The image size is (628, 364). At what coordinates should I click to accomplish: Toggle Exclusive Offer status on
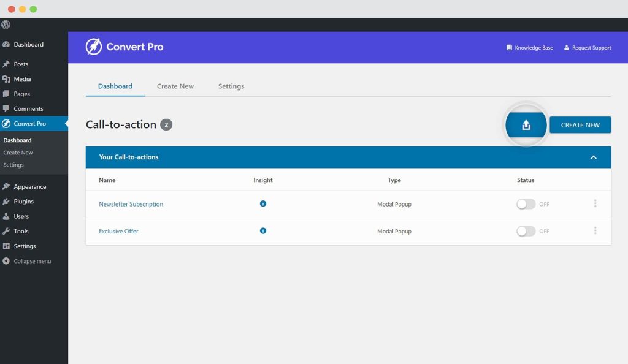coord(526,231)
